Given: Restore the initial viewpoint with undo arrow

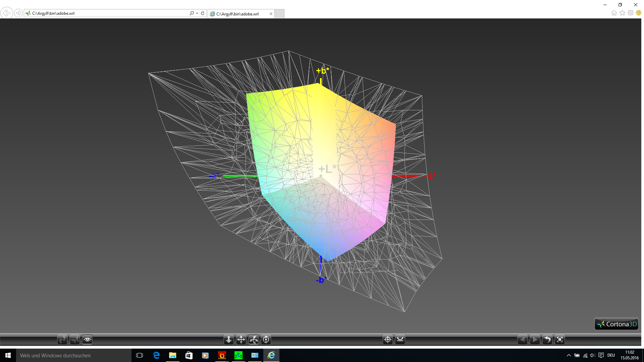Looking at the screenshot, I should click(x=547, y=340).
